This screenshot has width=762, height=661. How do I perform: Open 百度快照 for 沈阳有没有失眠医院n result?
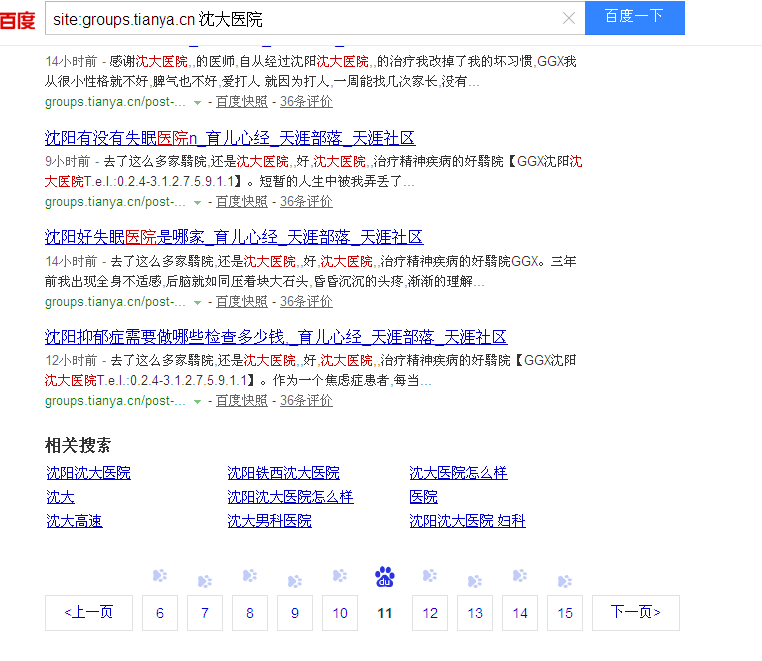pos(242,201)
